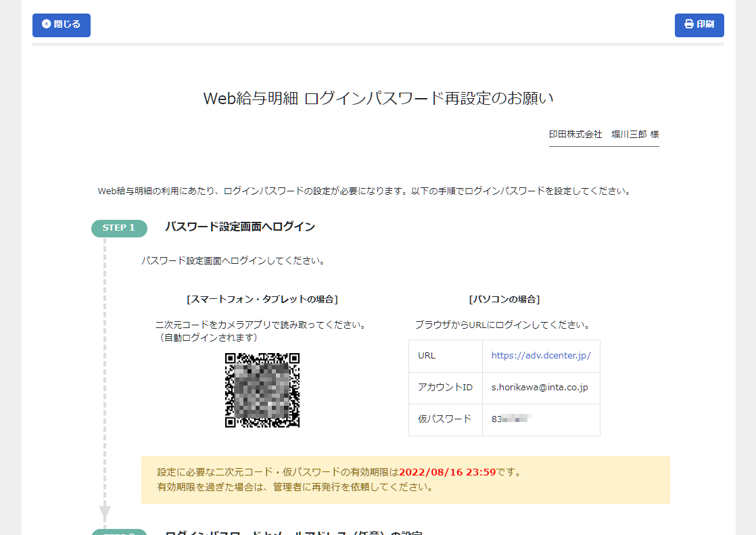The image size is (756, 535).
Task: Click the circled X icon beside 閉じる
Action: tap(46, 24)
